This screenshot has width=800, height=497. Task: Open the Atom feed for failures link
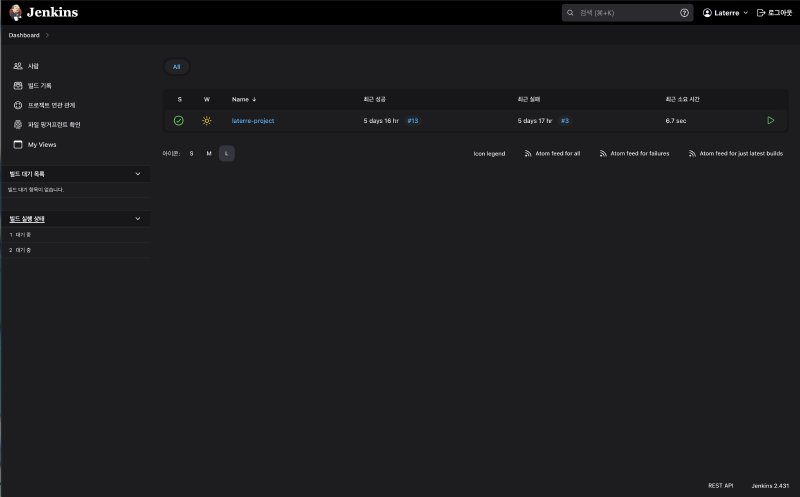pos(640,154)
